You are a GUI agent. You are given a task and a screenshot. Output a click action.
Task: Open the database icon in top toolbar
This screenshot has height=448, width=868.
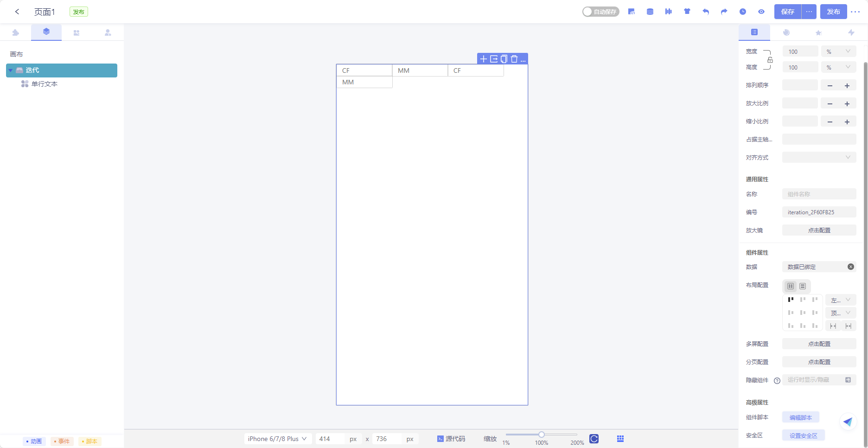coord(650,12)
